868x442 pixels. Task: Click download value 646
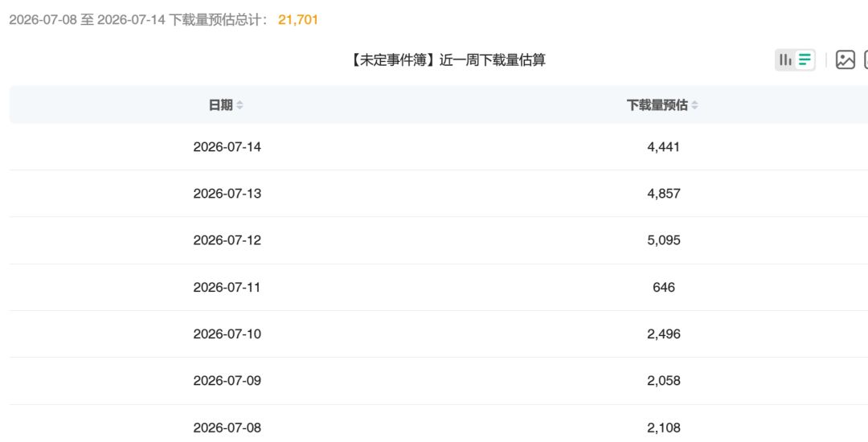[664, 288]
